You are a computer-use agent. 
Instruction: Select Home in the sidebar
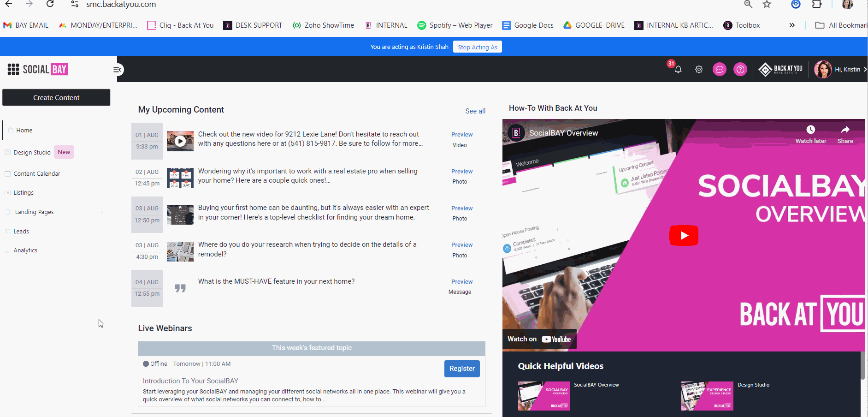click(x=24, y=131)
